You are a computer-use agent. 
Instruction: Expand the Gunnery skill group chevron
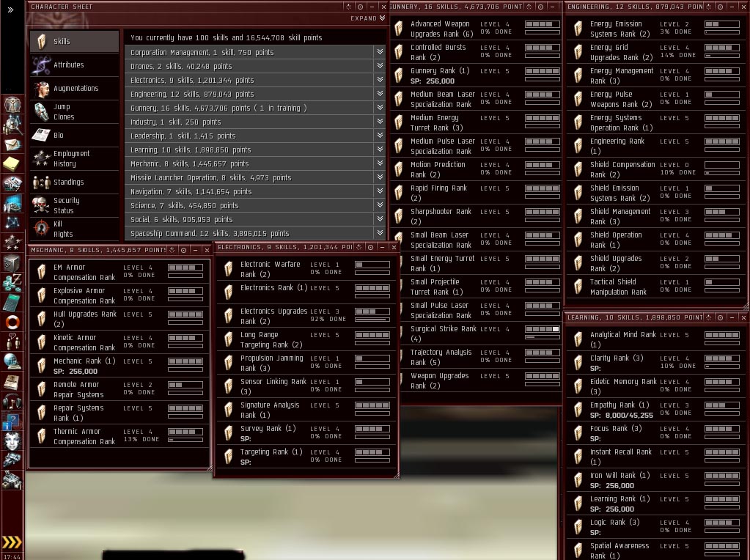coord(380,107)
